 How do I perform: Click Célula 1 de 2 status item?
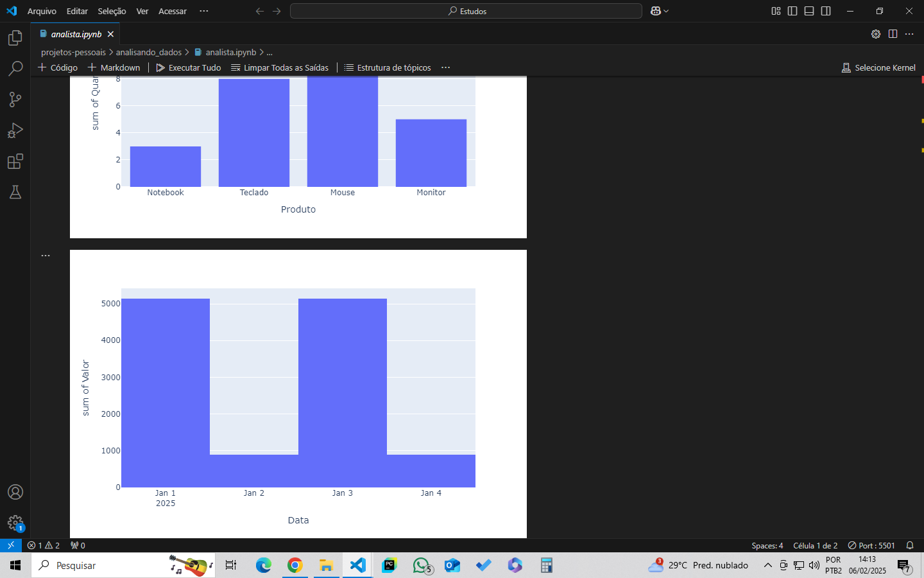pos(815,545)
